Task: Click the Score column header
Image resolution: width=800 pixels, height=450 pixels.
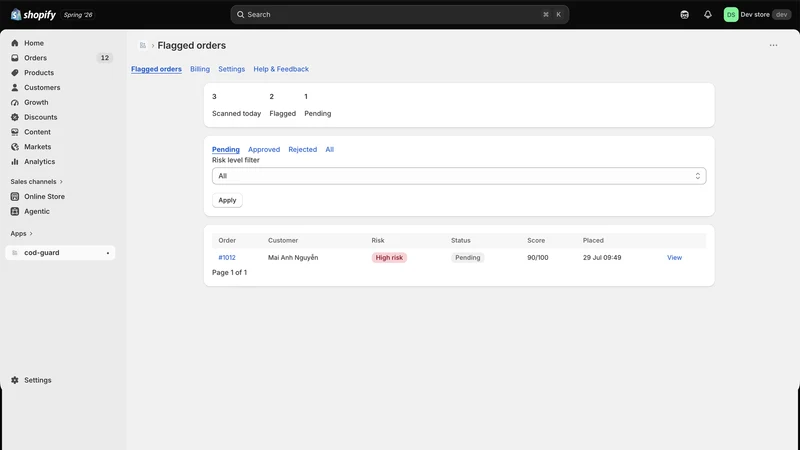Action: point(536,240)
